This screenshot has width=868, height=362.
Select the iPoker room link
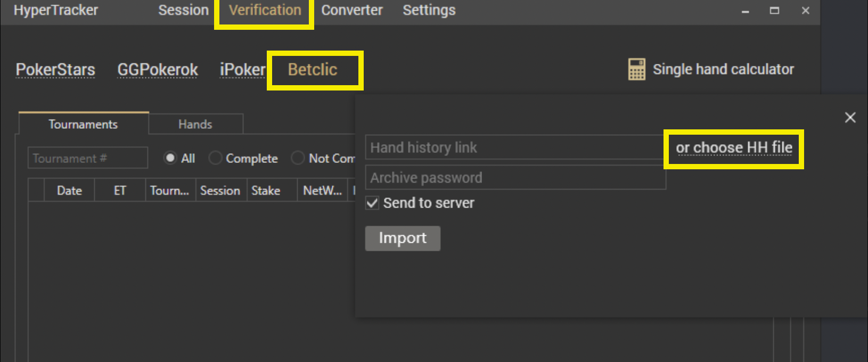[243, 70]
